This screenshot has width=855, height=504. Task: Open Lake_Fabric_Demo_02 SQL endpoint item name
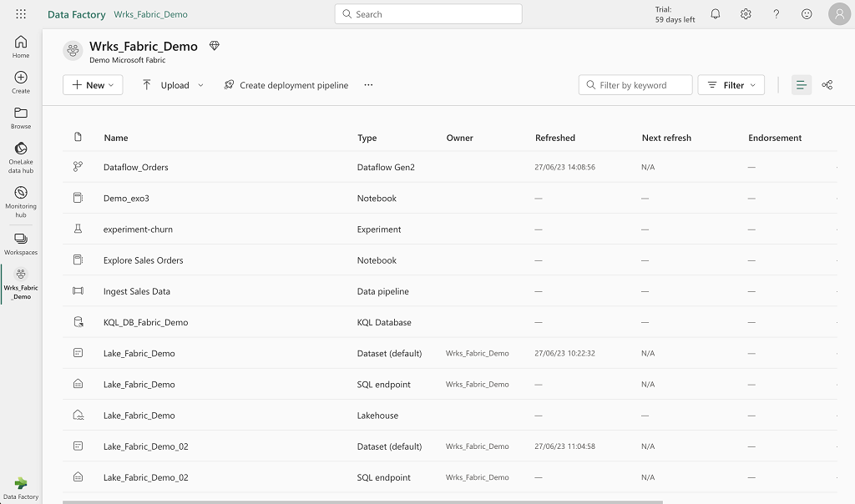click(145, 478)
